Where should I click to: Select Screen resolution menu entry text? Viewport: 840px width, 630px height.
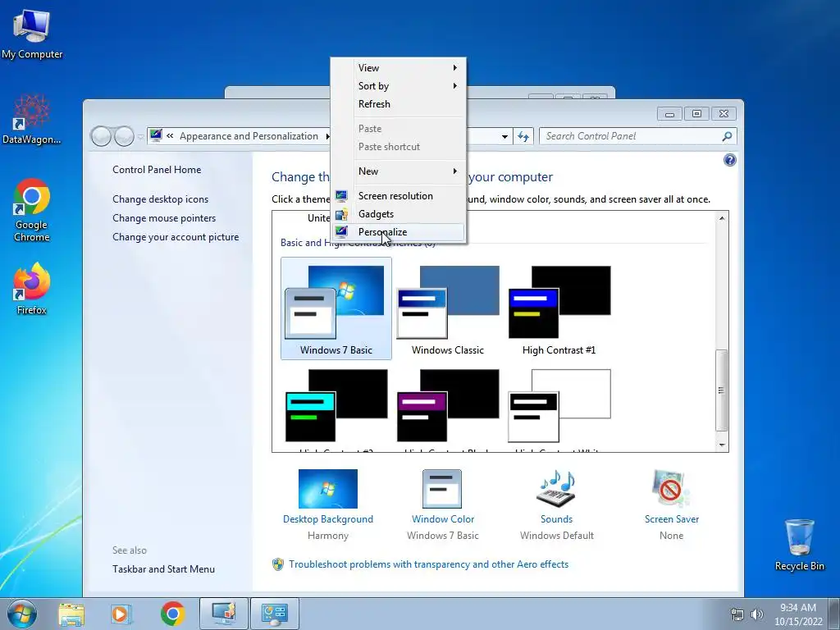click(x=395, y=196)
